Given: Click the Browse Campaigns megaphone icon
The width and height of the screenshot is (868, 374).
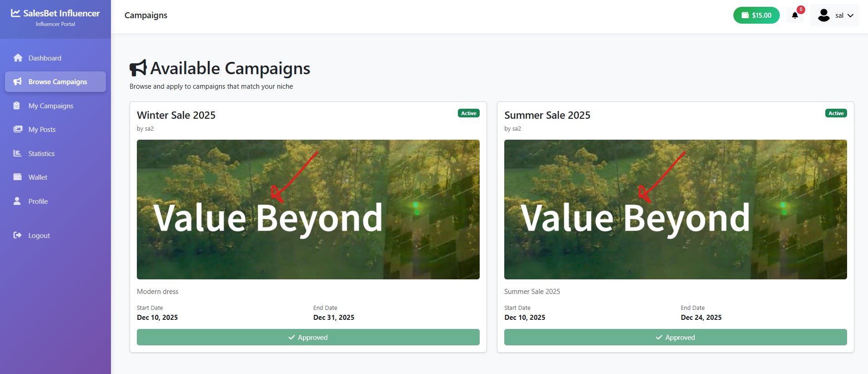Looking at the screenshot, I should click(x=17, y=81).
